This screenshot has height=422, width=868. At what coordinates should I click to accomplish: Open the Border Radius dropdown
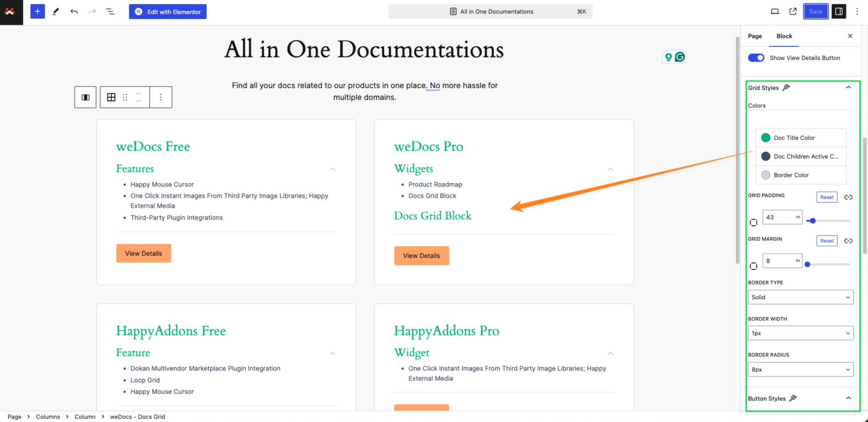(800, 369)
